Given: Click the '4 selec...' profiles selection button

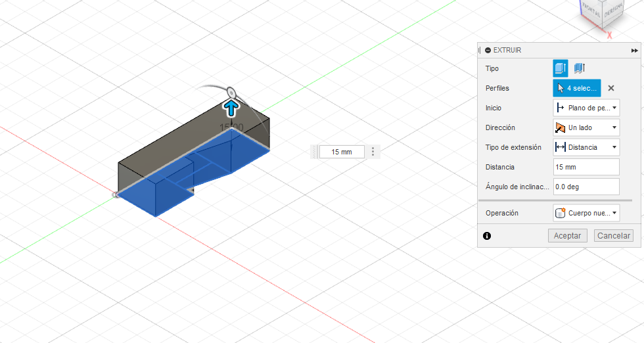Looking at the screenshot, I should point(577,88).
